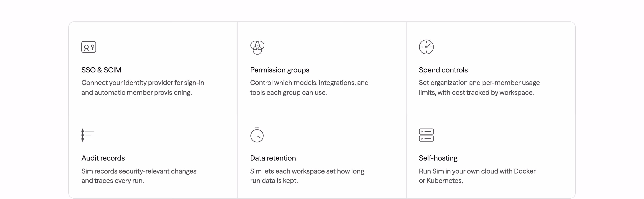Open the Self-hosting heading
Image resolution: width=644 pixels, height=199 pixels.
(x=438, y=158)
